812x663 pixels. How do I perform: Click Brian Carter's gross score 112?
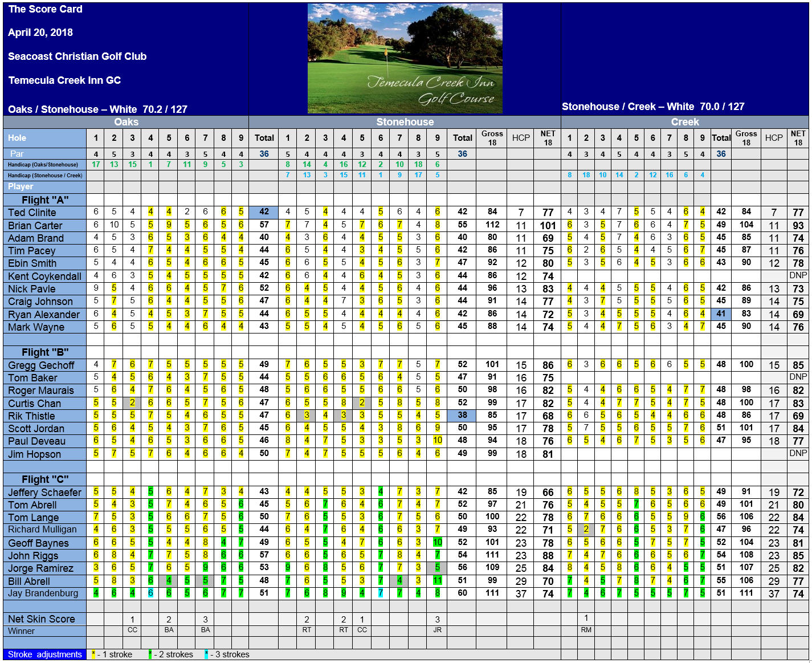pos(492,225)
